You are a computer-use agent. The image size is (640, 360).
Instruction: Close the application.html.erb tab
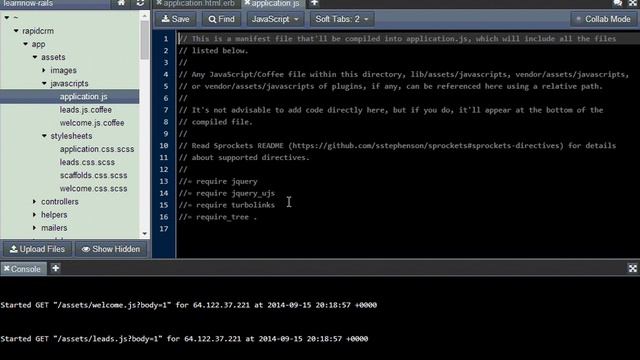pyautogui.click(x=159, y=3)
